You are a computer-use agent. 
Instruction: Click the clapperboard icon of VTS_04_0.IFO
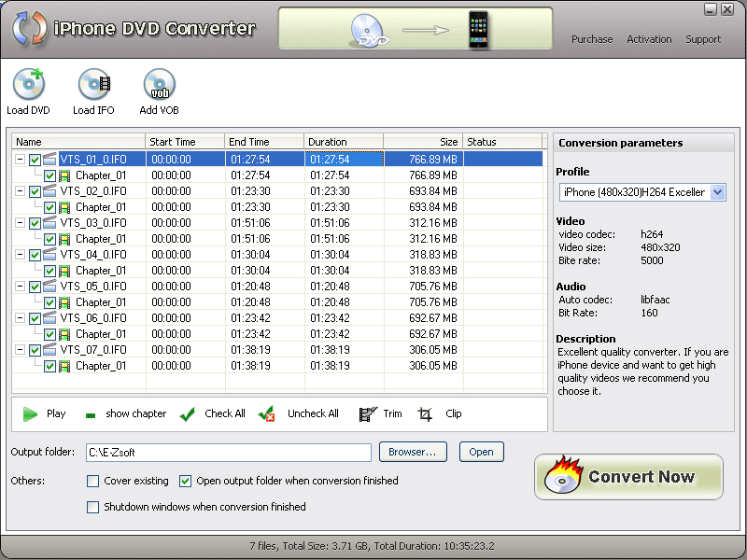(x=49, y=254)
